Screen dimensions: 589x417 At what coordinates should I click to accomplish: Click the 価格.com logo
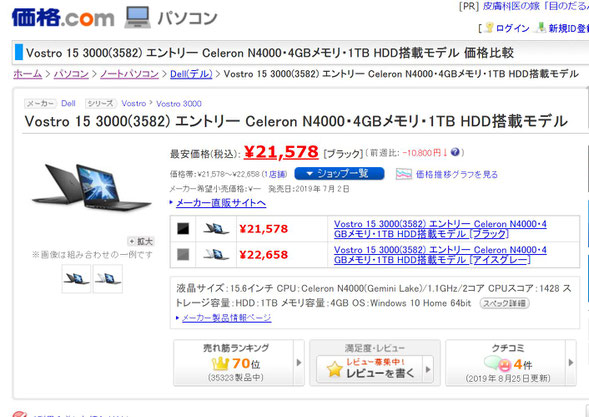[x=63, y=18]
